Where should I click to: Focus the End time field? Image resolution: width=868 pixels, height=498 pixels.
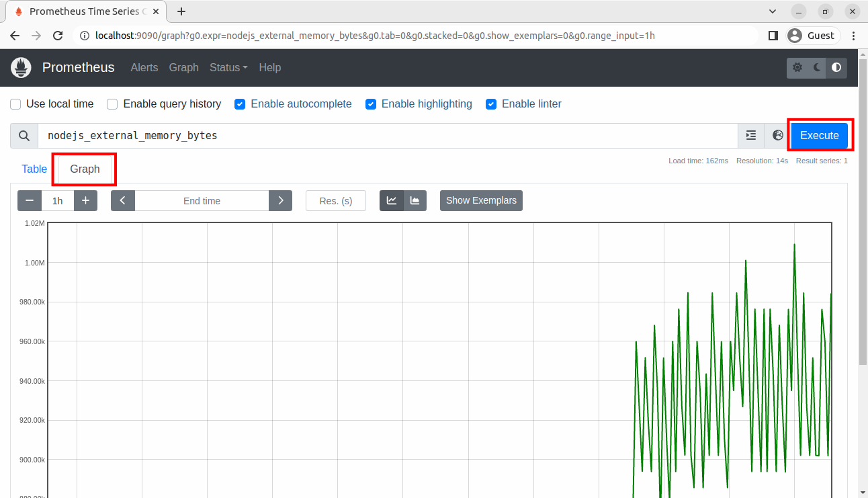(x=202, y=201)
